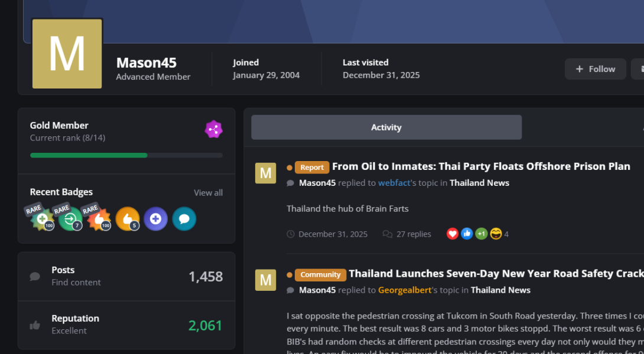Open the teal speech bubble badge
Image resolution: width=644 pixels, height=354 pixels.
[184, 219]
